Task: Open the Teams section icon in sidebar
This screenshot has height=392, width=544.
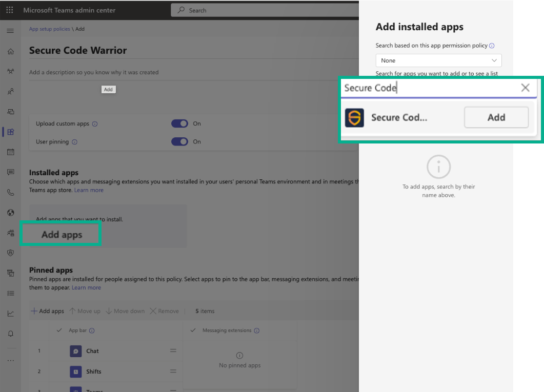Action: 11,71
